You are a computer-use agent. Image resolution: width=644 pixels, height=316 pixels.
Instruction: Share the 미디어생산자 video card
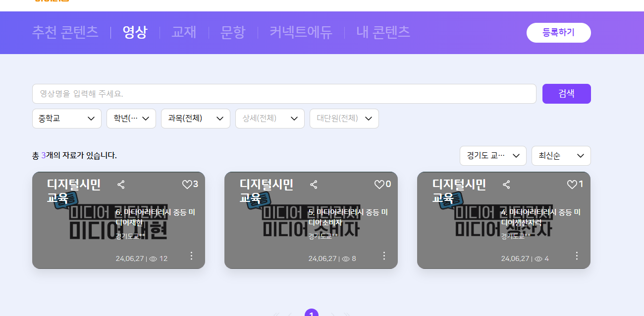click(x=506, y=185)
